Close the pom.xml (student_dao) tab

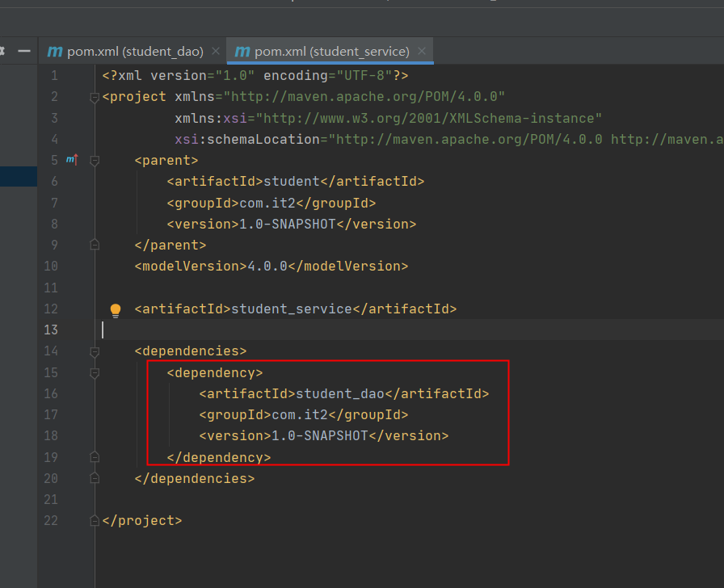click(x=216, y=51)
